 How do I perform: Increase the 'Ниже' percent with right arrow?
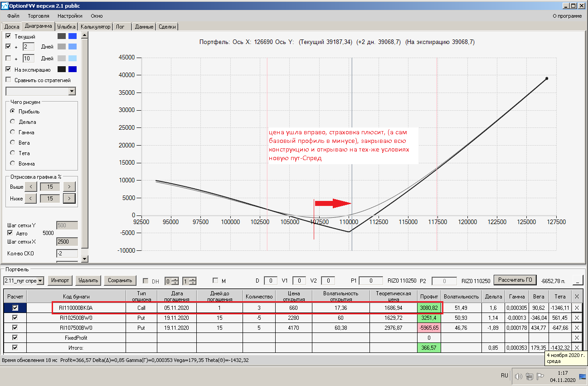click(69, 198)
